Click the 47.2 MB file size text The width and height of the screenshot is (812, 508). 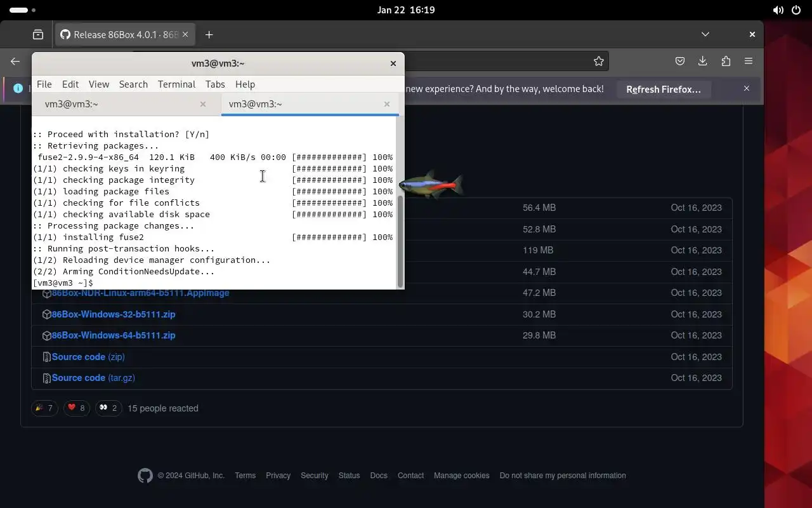(x=539, y=293)
